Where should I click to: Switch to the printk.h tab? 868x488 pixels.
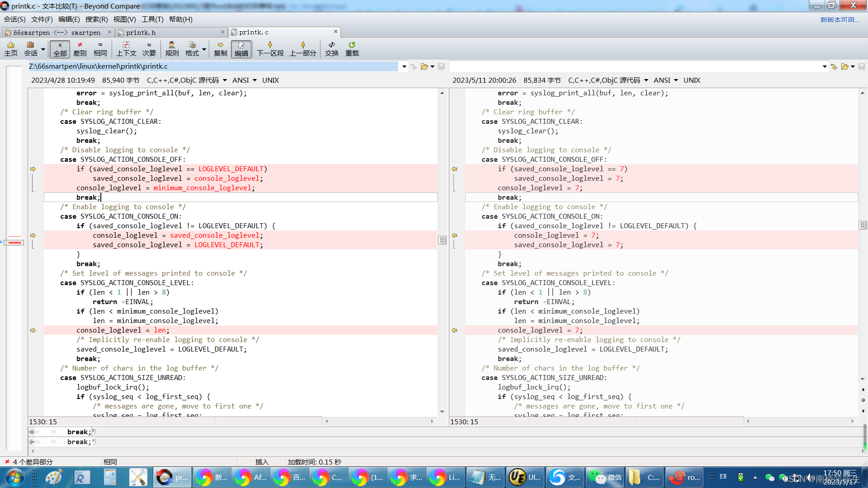click(x=141, y=33)
